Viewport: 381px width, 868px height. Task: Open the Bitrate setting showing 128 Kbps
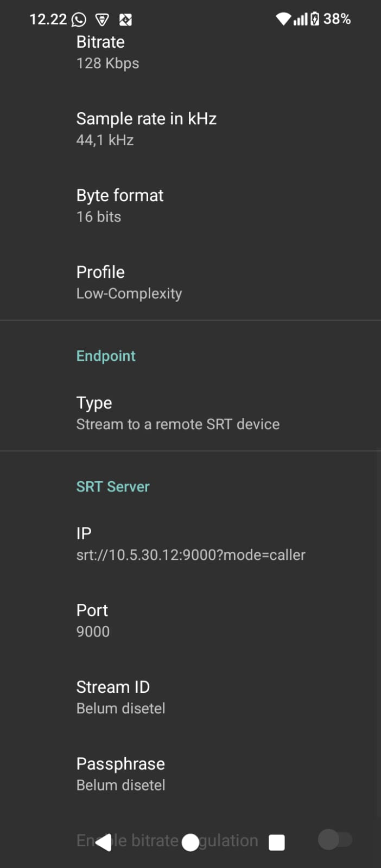190,52
